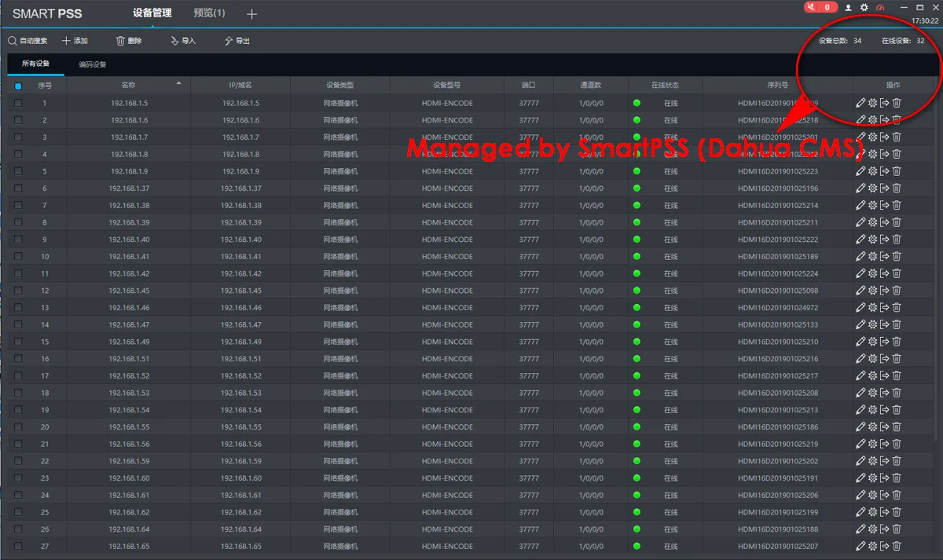Select checkbox of device 192.168.1.46
Screen dimensions: 943x560
click(x=18, y=308)
